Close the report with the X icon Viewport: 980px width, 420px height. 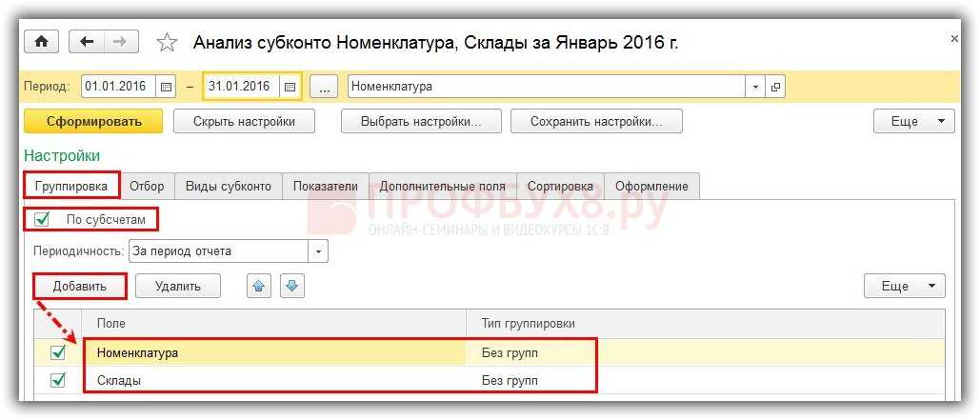[x=954, y=39]
